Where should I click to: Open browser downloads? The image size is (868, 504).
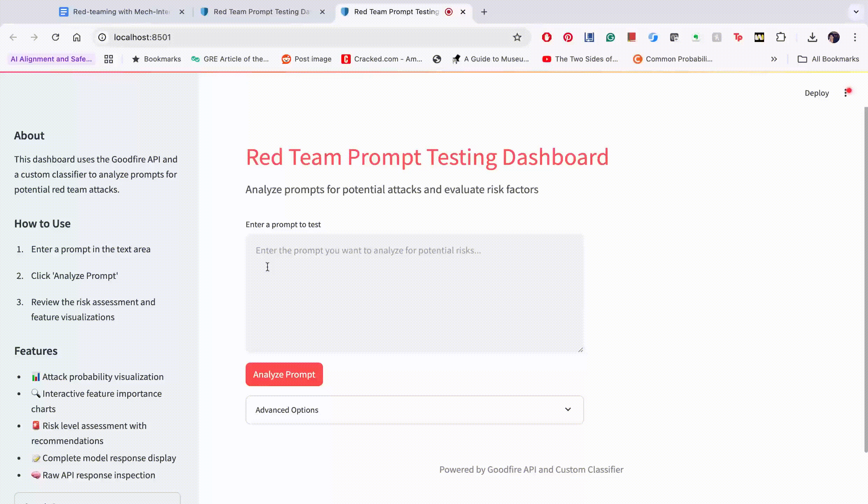pyautogui.click(x=812, y=37)
